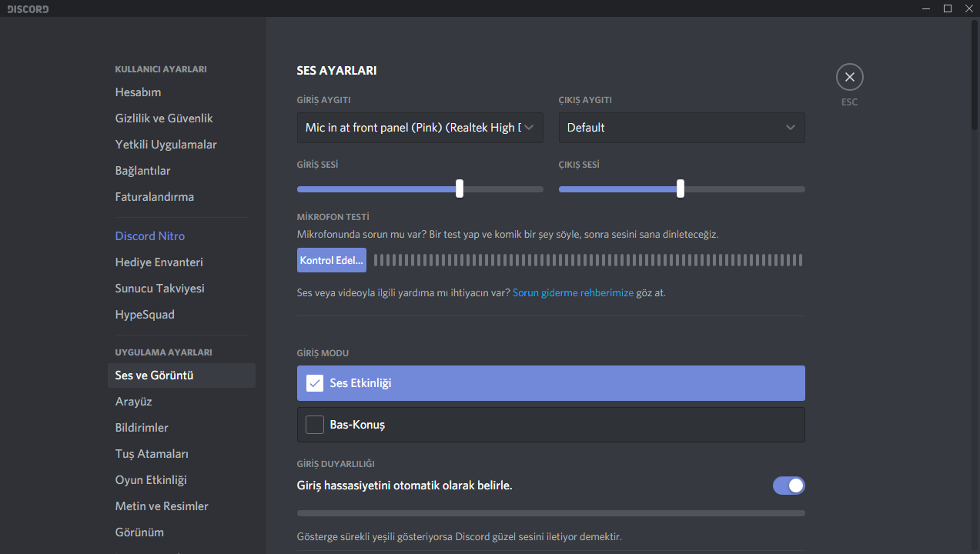Close settings with the ESC X icon
The width and height of the screenshot is (980, 554).
click(x=849, y=77)
